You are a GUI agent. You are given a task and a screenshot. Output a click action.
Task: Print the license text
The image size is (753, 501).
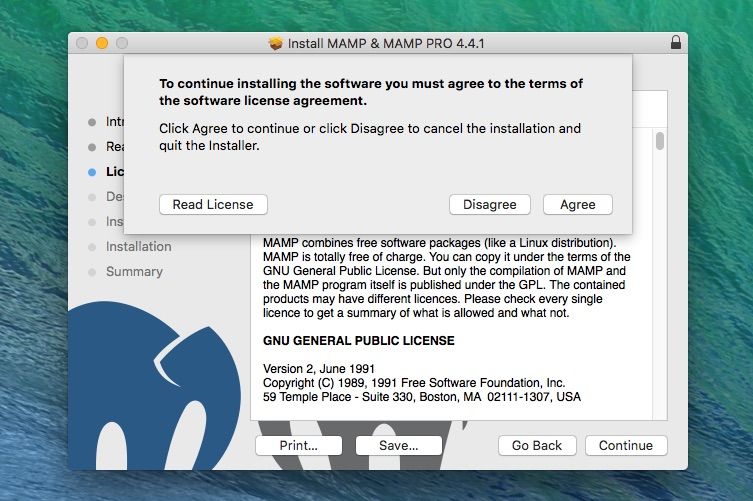click(299, 446)
